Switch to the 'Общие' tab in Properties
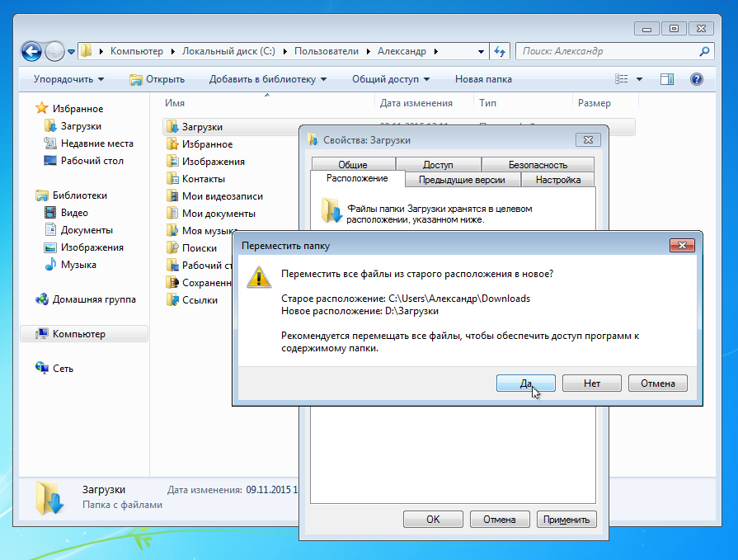Viewport: 738px width, 560px height. 353,165
